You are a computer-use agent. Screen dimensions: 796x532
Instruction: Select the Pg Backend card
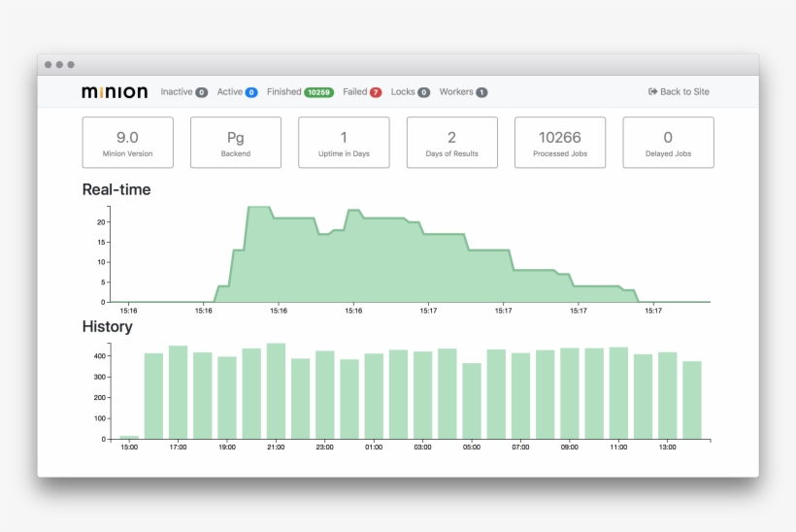[x=236, y=143]
